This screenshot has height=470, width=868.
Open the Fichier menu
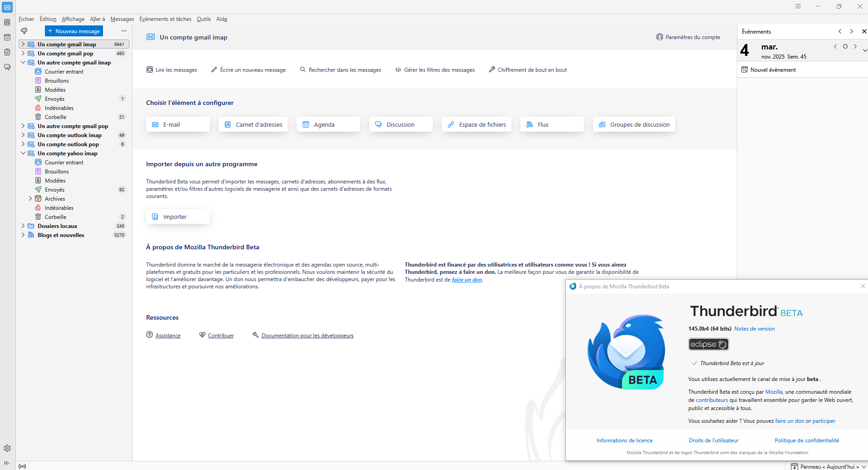click(26, 19)
